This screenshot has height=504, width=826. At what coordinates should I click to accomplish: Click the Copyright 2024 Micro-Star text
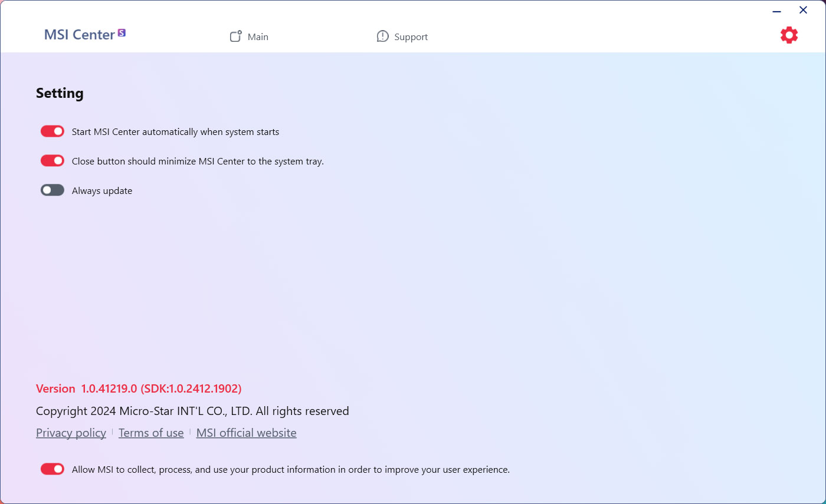(x=192, y=411)
